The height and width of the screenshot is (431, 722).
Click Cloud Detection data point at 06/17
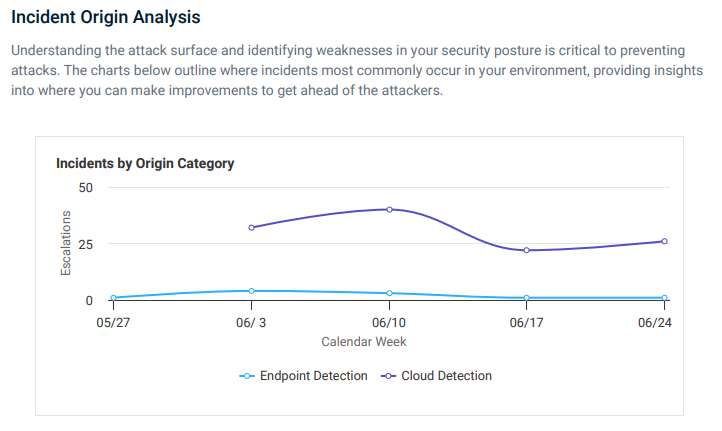527,250
